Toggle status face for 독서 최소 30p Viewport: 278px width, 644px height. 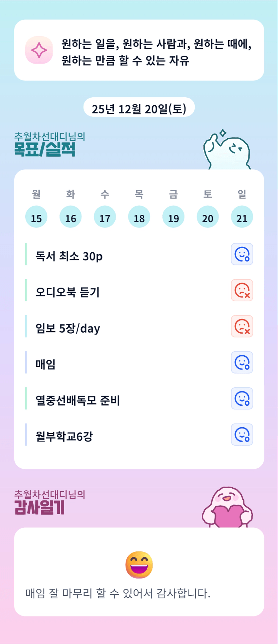tap(242, 254)
